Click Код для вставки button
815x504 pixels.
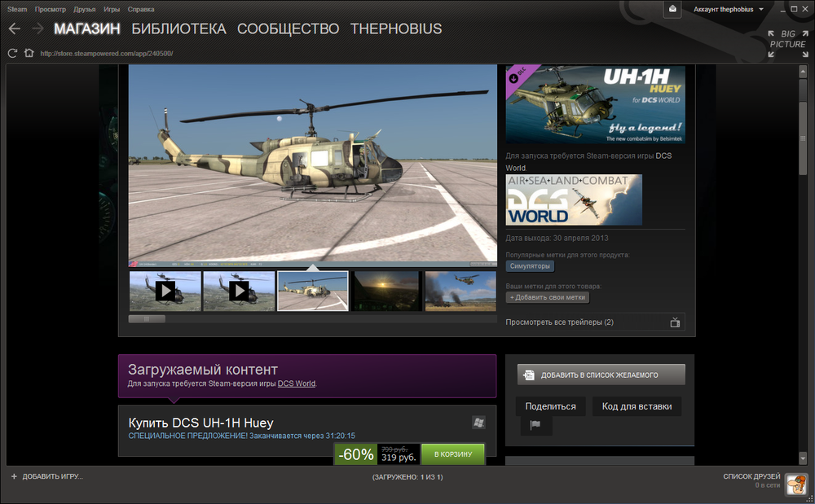[637, 406]
